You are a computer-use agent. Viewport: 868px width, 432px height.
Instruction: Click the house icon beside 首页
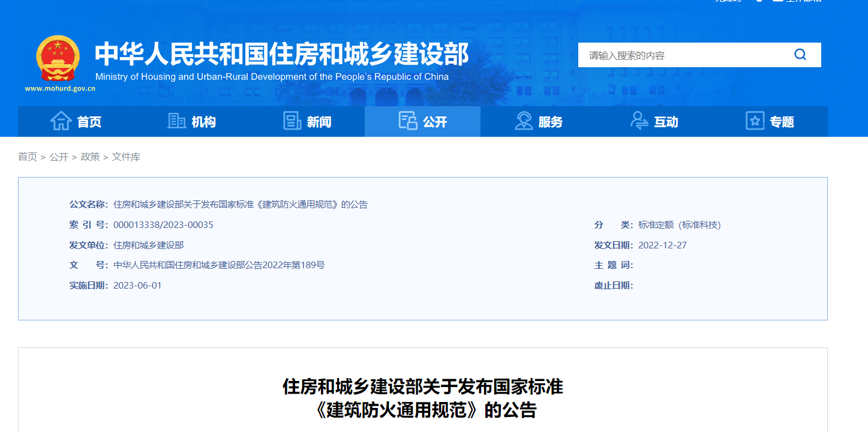[61, 121]
